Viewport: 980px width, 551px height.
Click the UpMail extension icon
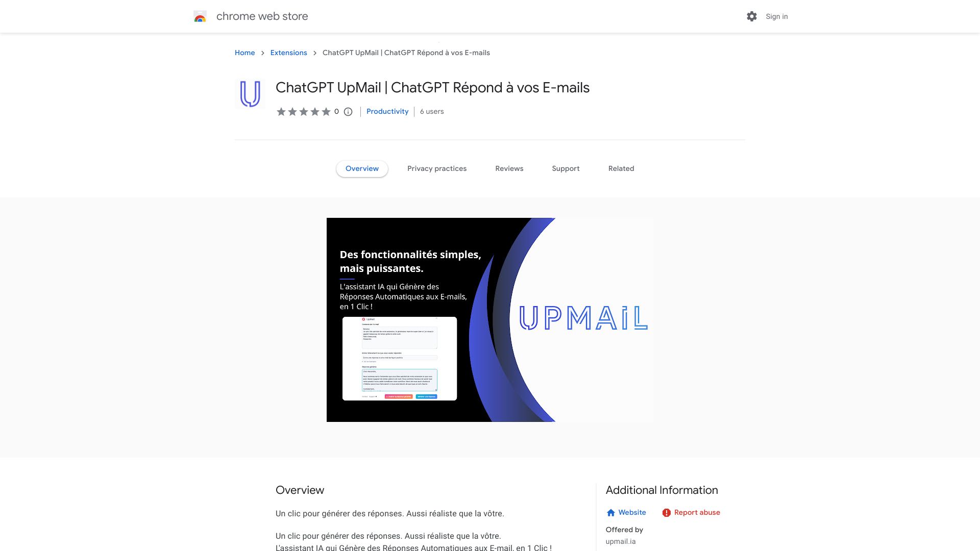(251, 94)
